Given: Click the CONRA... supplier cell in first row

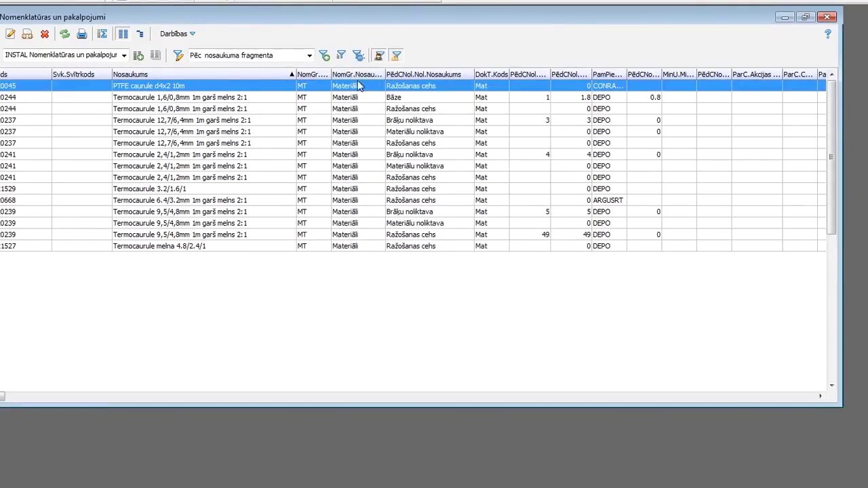Looking at the screenshot, I should [x=608, y=86].
